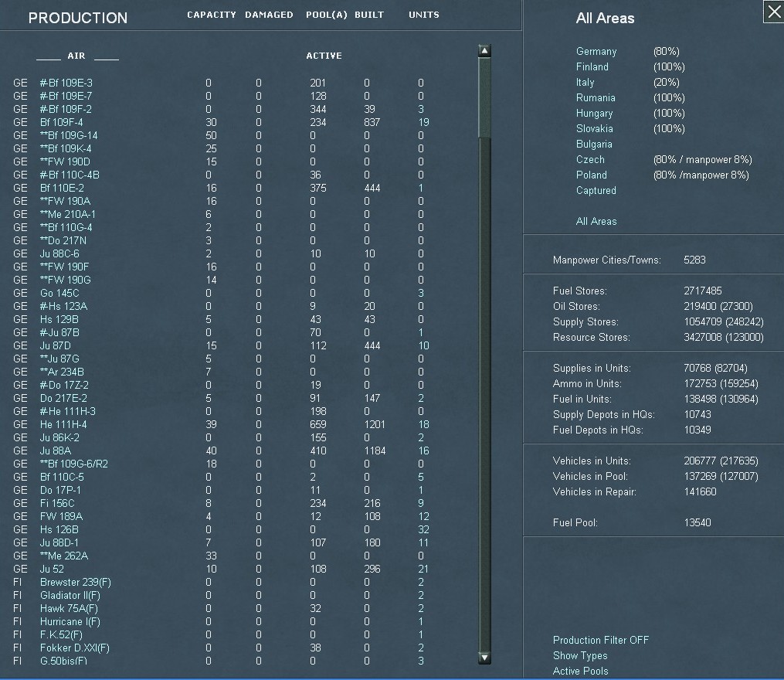Image resolution: width=784 pixels, height=680 pixels.
Task: Select Finland in the areas list
Action: [592, 66]
